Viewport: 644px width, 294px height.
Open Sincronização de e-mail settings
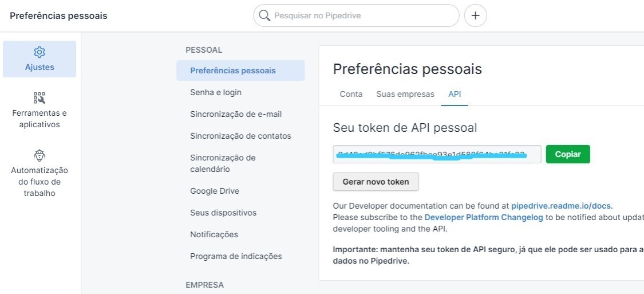(x=236, y=114)
